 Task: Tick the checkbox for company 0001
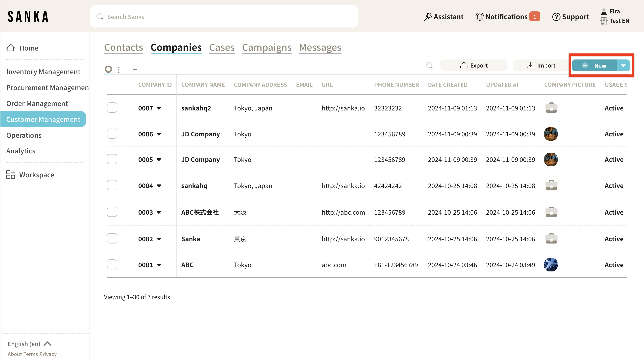112,264
